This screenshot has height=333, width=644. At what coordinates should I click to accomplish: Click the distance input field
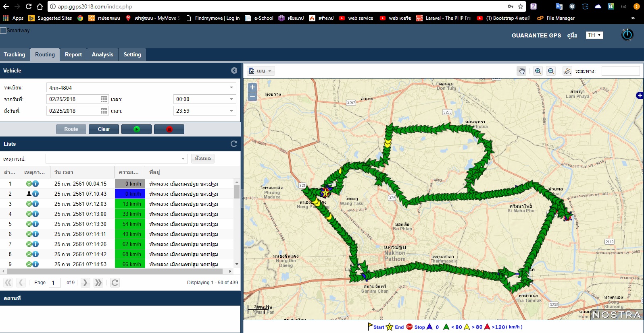620,71
